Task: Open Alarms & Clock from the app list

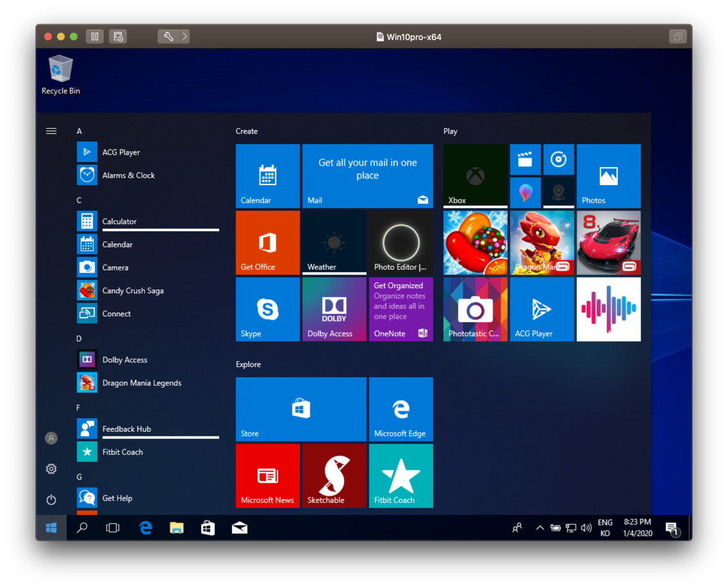Action: point(149,175)
